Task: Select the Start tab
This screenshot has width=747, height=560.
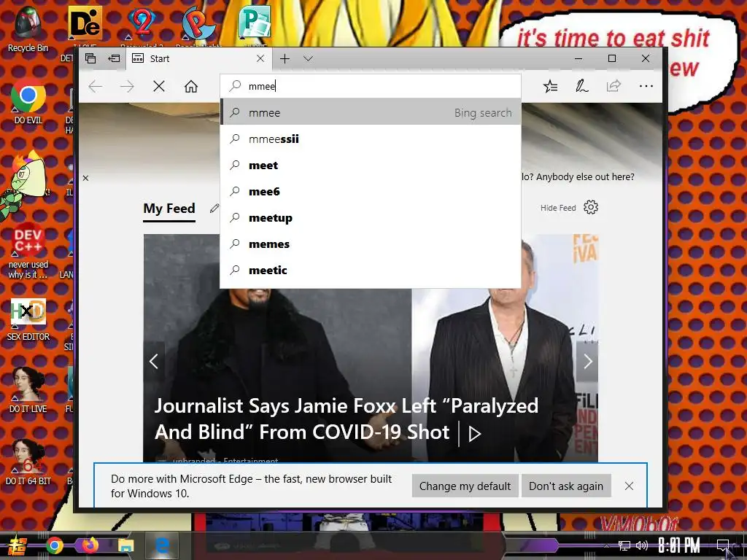Action: [200, 58]
